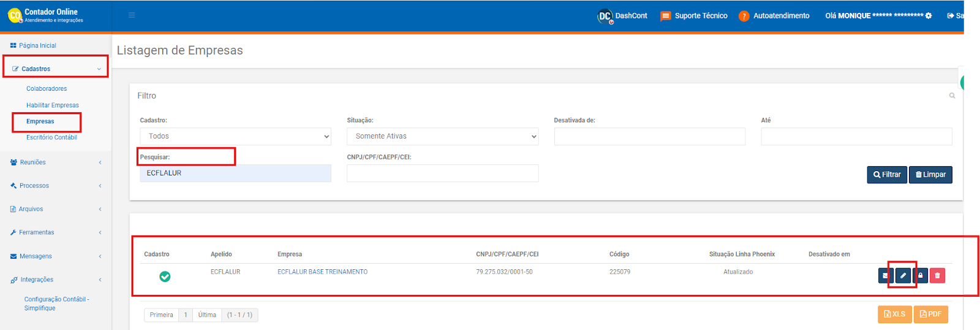Screen dimensions: 980x330
Task: Toggle the hamburger sidebar menu icon
Action: 132,15
